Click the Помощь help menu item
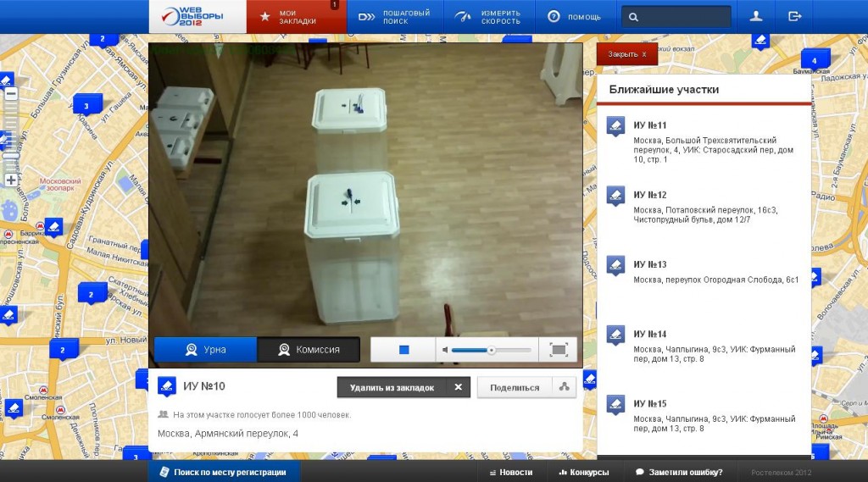The width and height of the screenshot is (868, 482). pyautogui.click(x=575, y=16)
